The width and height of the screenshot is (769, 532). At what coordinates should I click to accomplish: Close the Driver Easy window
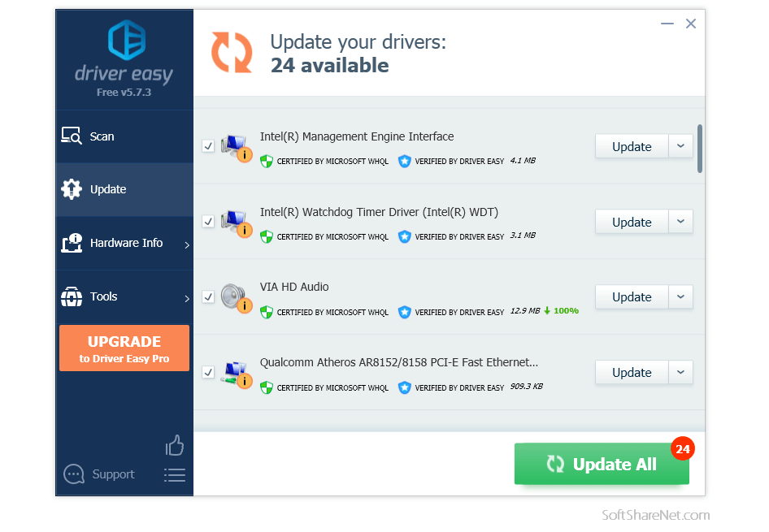(x=690, y=24)
